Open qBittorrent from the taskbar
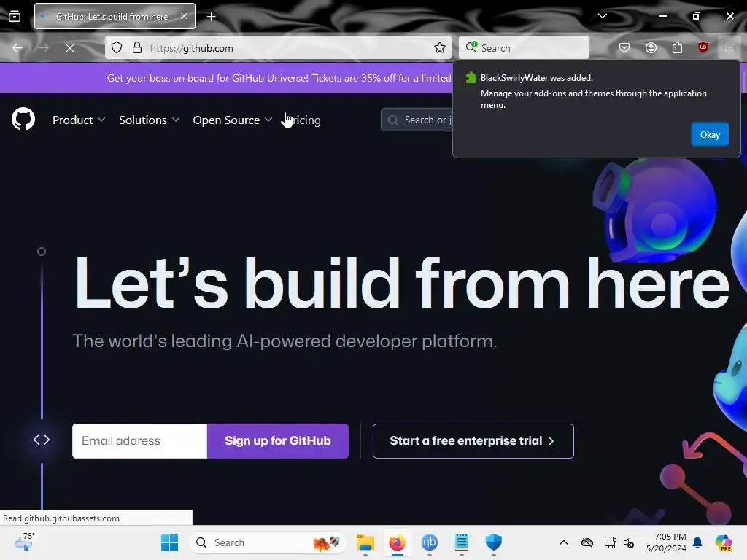 click(429, 542)
